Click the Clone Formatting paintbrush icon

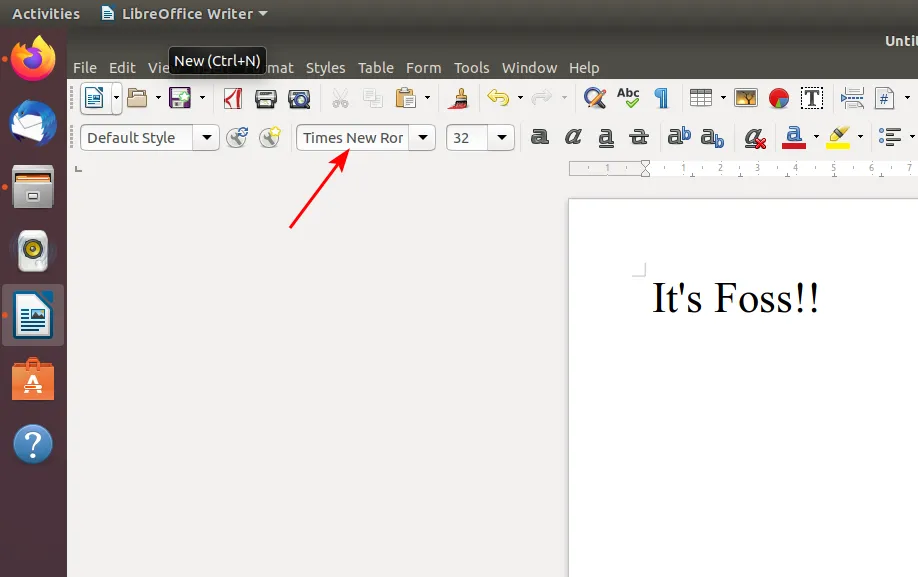459,98
